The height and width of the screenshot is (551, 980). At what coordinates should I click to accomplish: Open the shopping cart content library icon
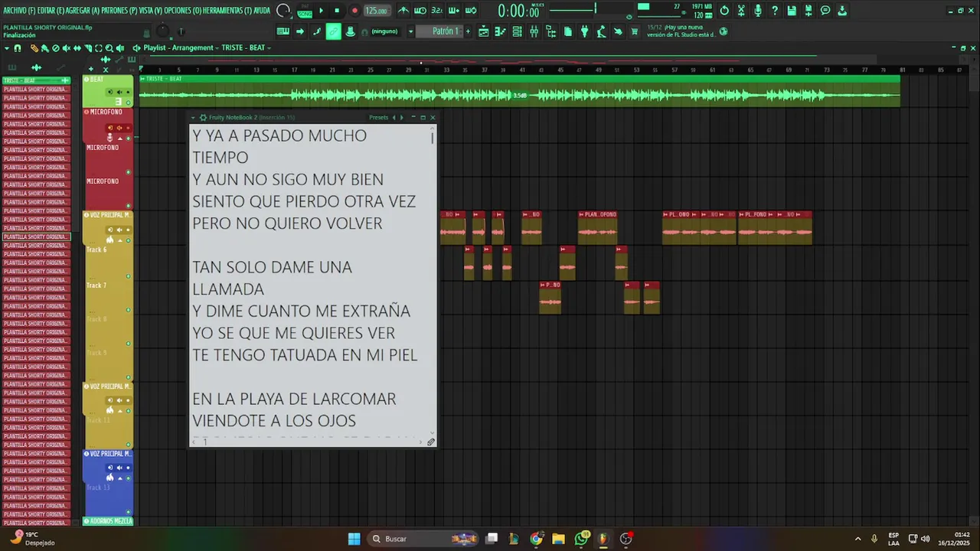tap(635, 31)
